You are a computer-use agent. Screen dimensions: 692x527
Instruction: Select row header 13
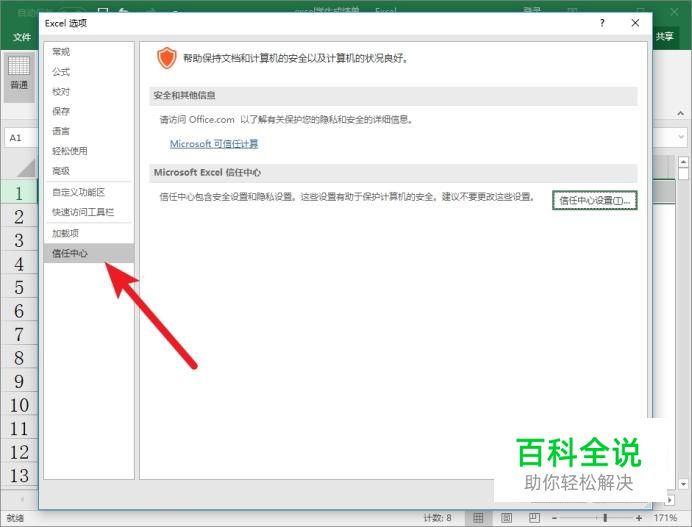pyautogui.click(x=19, y=475)
